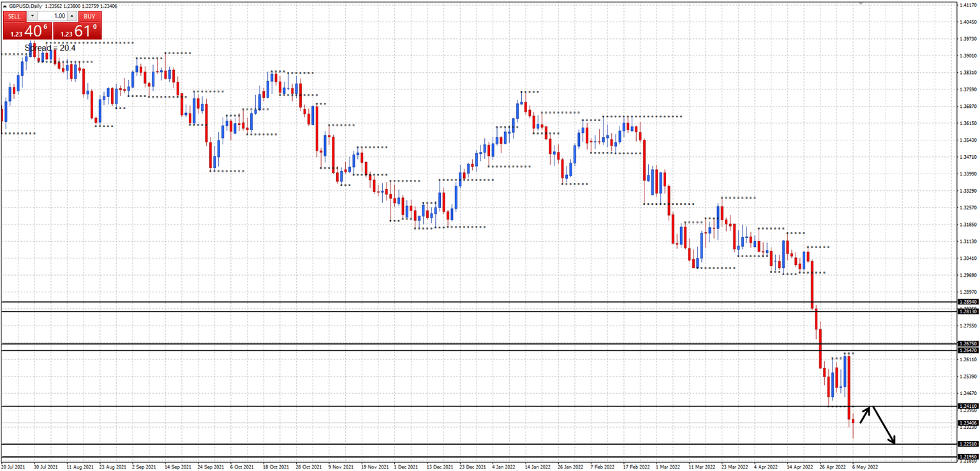Click the 6 May 2022 date label
Viewport: 980px width, 471px height.
[864, 467]
